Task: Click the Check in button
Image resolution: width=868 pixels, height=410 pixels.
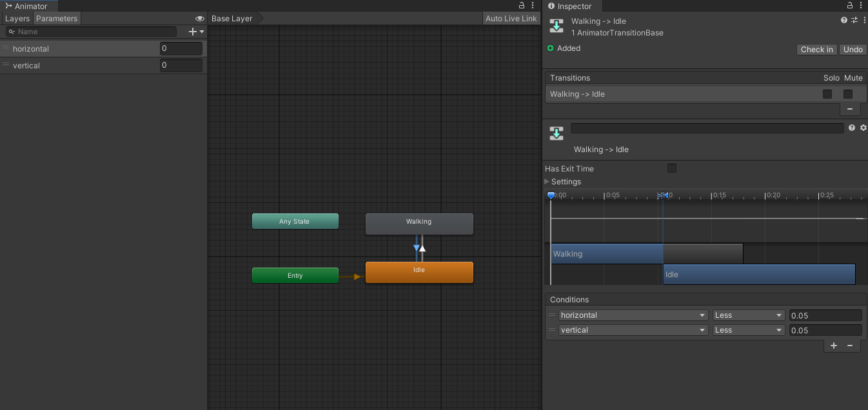Action: point(816,49)
